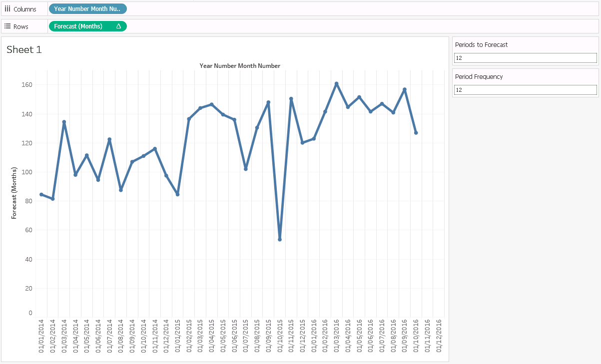
Task: Click the 20 axis tick label
Action: [x=28, y=288]
